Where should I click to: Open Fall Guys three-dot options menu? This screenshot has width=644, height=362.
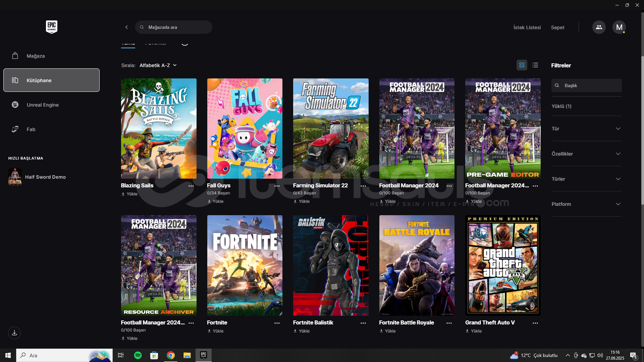[277, 186]
